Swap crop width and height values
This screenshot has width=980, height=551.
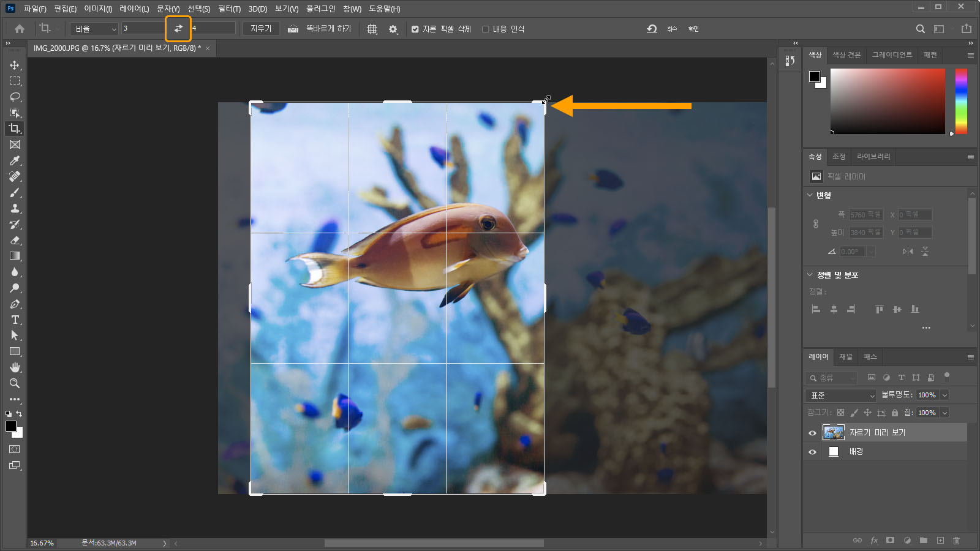pyautogui.click(x=178, y=29)
